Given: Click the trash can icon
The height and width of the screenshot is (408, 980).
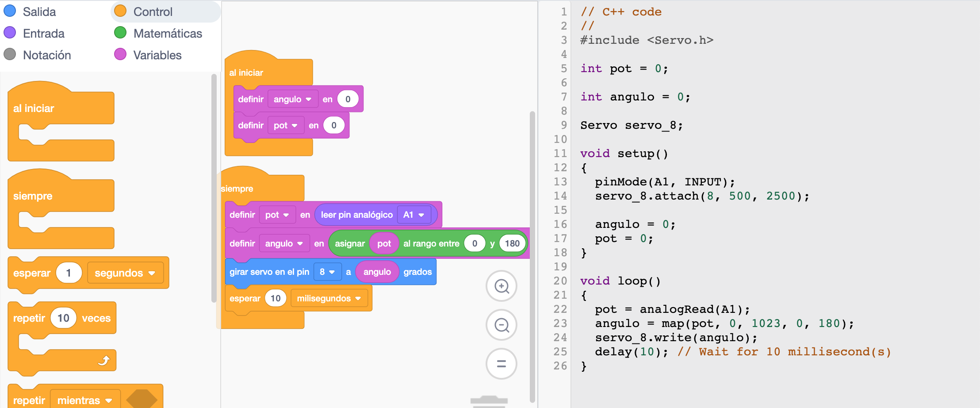Looking at the screenshot, I should (x=489, y=401).
